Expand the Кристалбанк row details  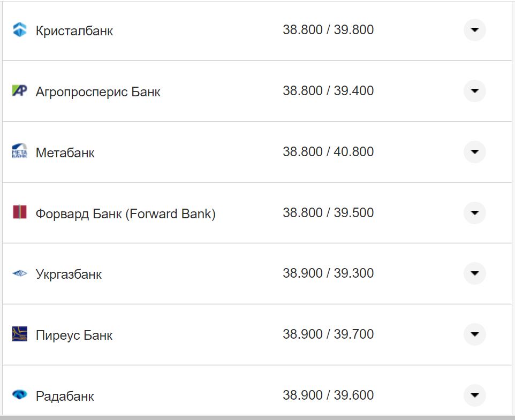point(474,30)
